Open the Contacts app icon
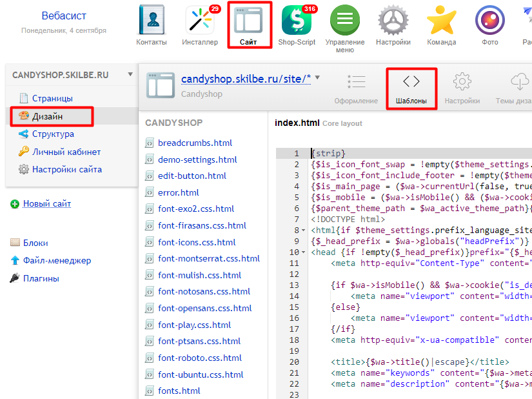 point(152,21)
